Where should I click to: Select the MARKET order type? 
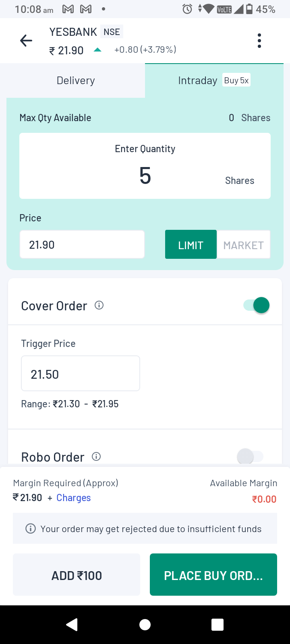tap(243, 245)
